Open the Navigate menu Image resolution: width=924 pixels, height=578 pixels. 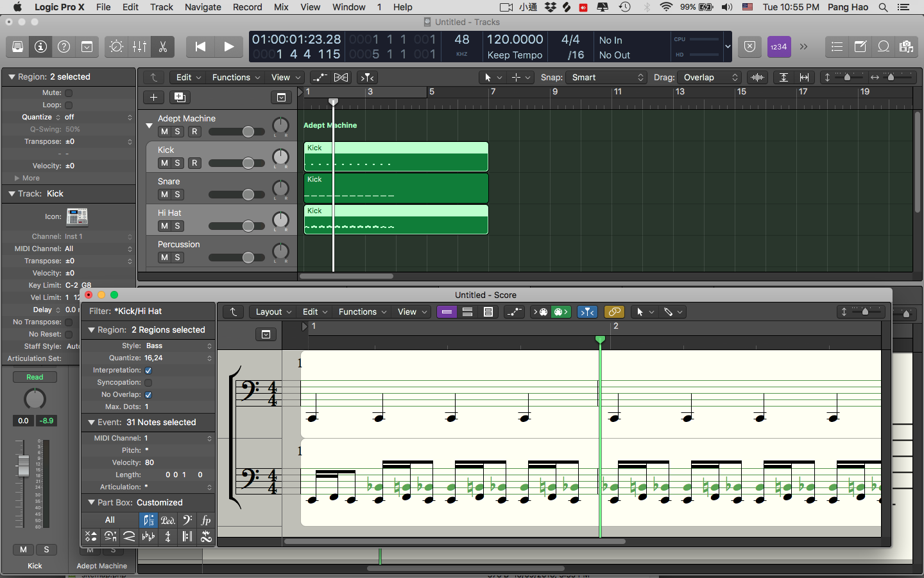[203, 7]
